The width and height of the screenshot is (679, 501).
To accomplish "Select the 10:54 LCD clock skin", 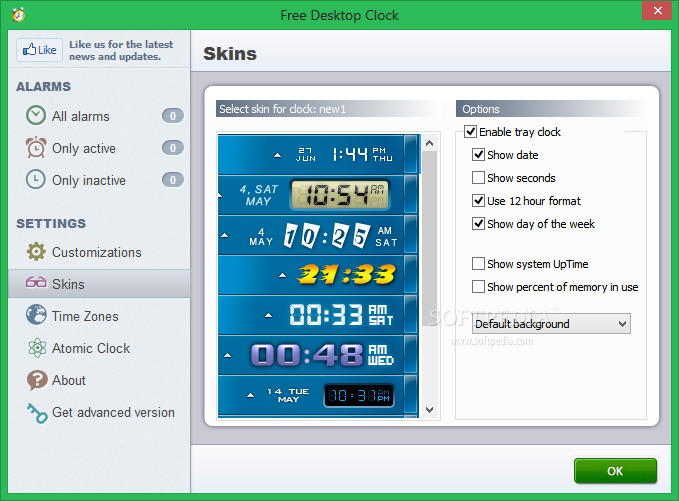I will pyautogui.click(x=318, y=194).
